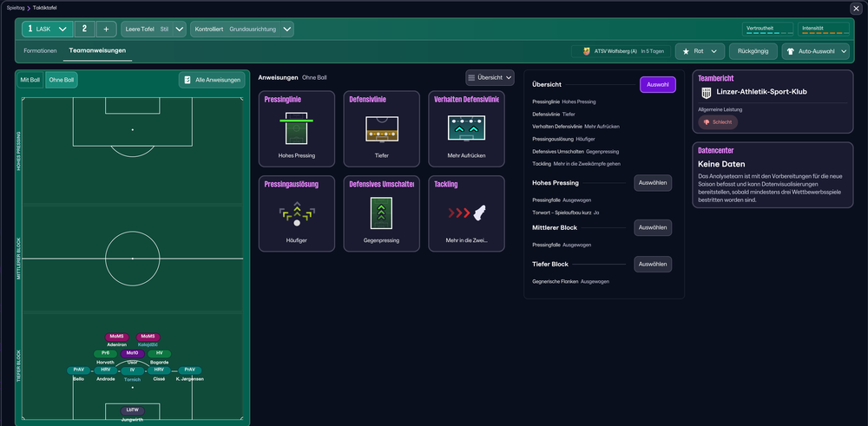
Task: Select Tornich's IV centre-back role pill
Action: pos(132,370)
